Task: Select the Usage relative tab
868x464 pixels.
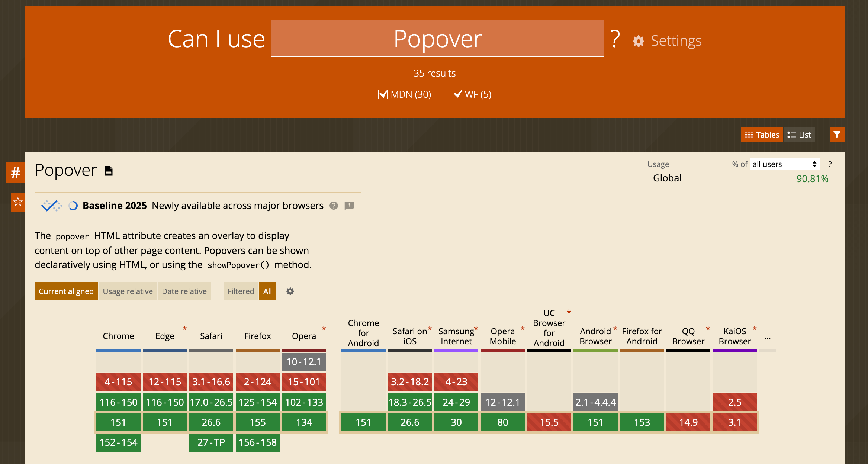Action: [128, 291]
